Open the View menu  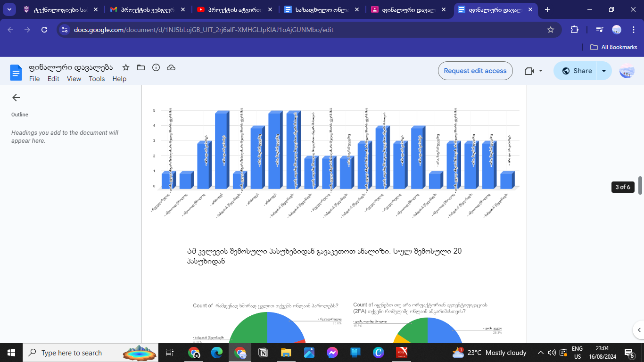click(x=74, y=79)
